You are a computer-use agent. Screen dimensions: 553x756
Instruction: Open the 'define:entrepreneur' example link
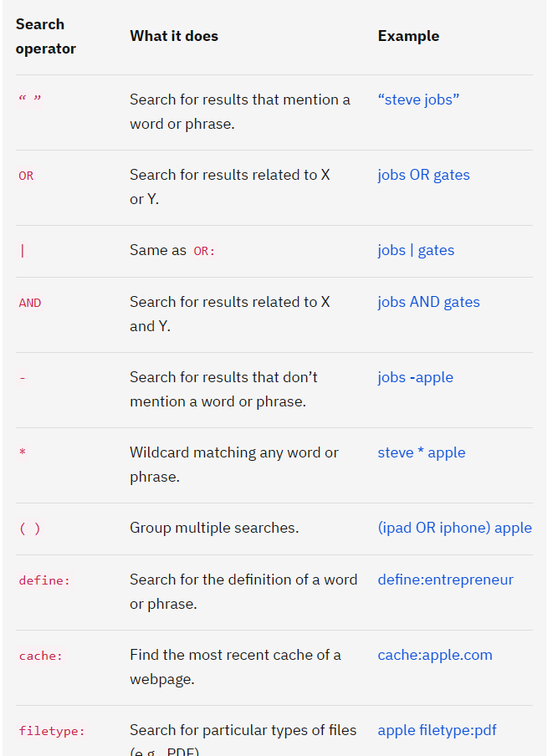[x=445, y=580]
